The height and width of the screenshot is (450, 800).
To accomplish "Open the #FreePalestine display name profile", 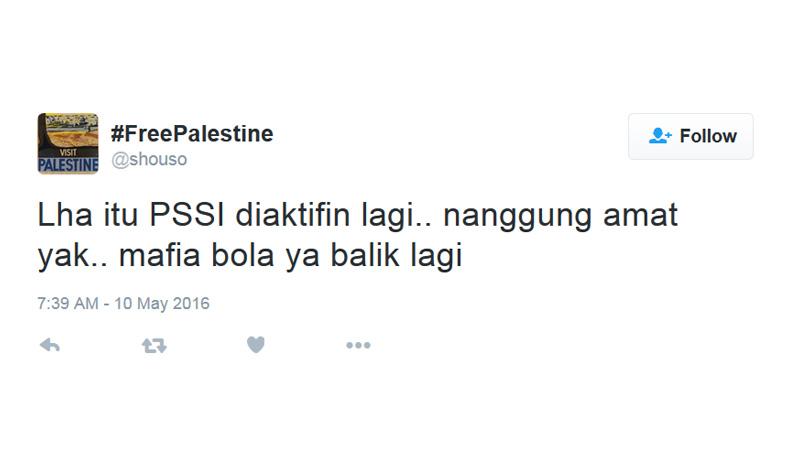I will (192, 134).
